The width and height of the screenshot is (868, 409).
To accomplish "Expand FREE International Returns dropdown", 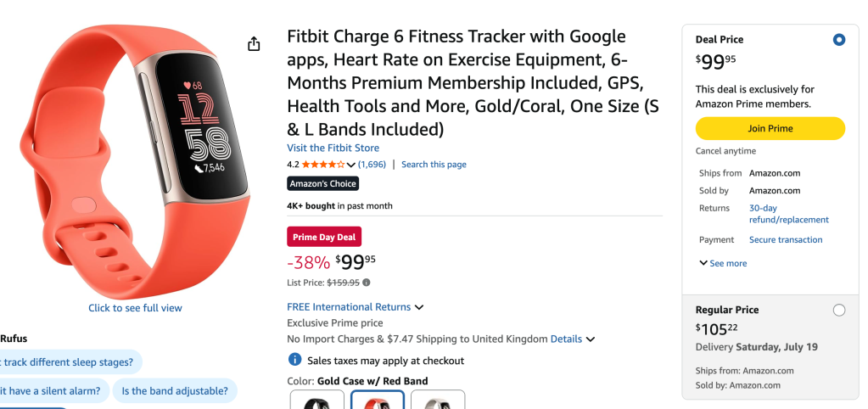I will click(419, 307).
